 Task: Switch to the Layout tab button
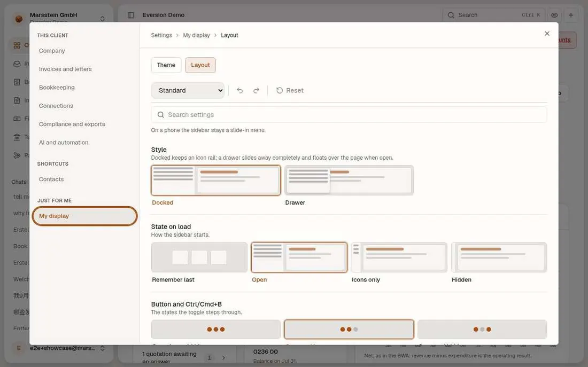click(200, 65)
